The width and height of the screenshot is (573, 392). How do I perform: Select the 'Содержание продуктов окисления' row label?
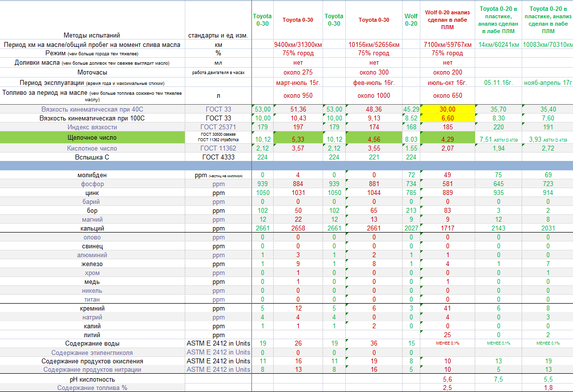point(92,361)
